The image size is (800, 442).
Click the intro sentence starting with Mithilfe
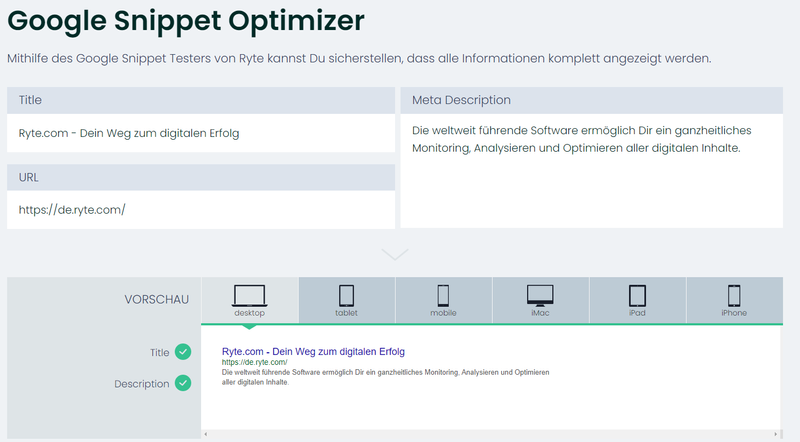point(359,59)
